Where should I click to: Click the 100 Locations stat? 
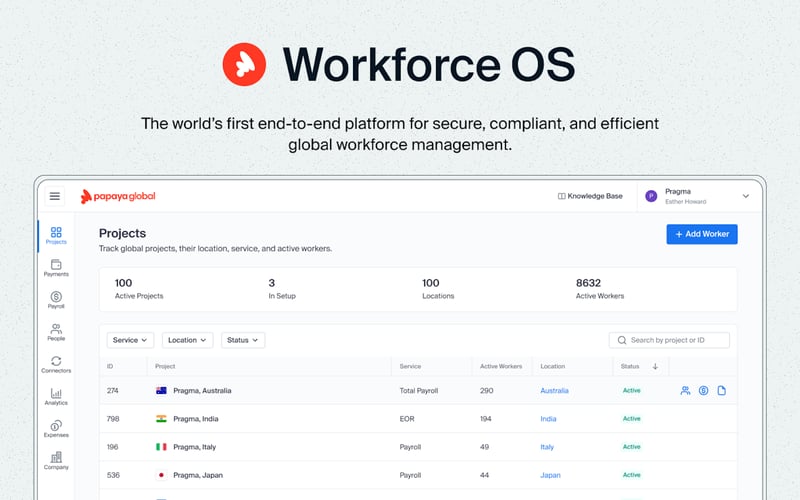(438, 289)
